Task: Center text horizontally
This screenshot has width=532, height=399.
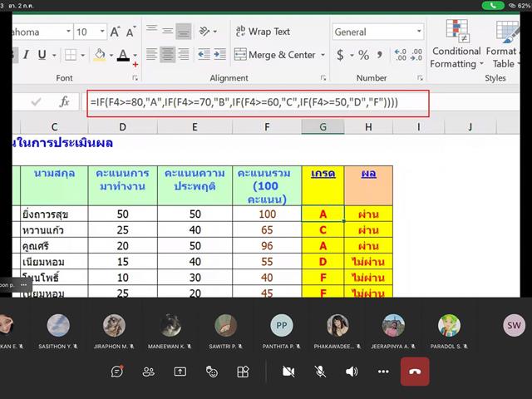Action: [168, 54]
